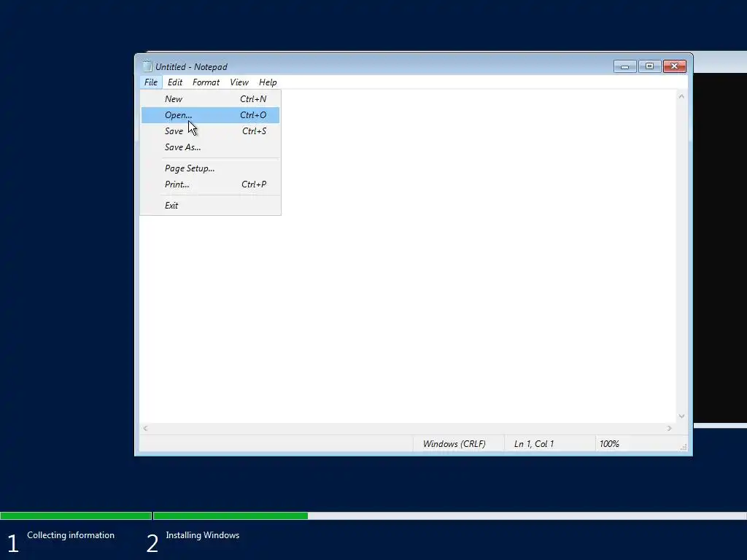Open the View menu
This screenshot has width=747, height=560.
coord(239,82)
